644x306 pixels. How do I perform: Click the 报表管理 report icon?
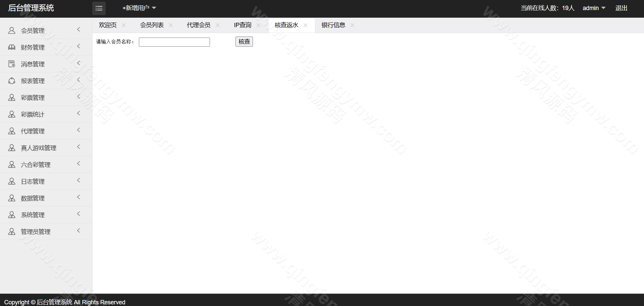point(12,81)
